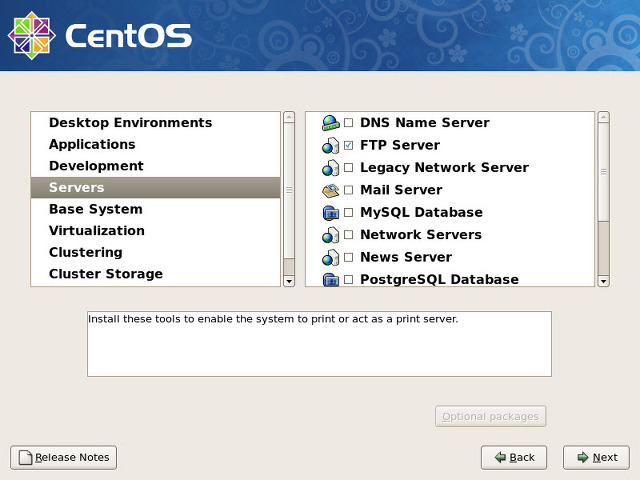640x480 pixels.
Task: Click the Network Servers icon
Action: coord(331,235)
